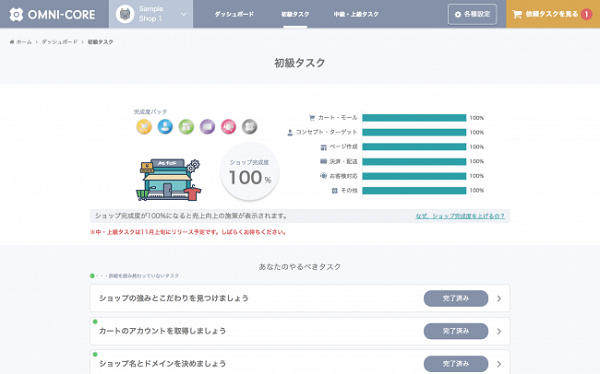600x374 pixels.
Task: Click the home icon in the breadcrumb
Action: 12,42
